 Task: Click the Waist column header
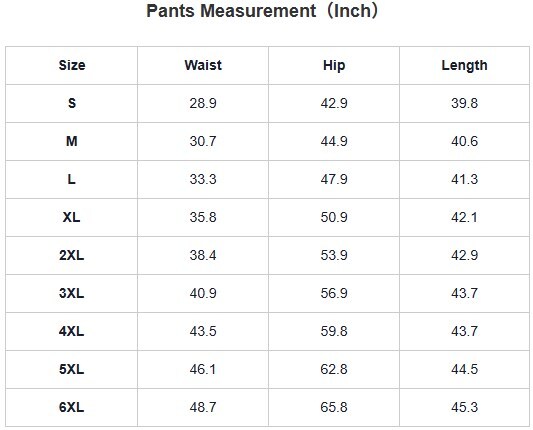[x=203, y=65]
